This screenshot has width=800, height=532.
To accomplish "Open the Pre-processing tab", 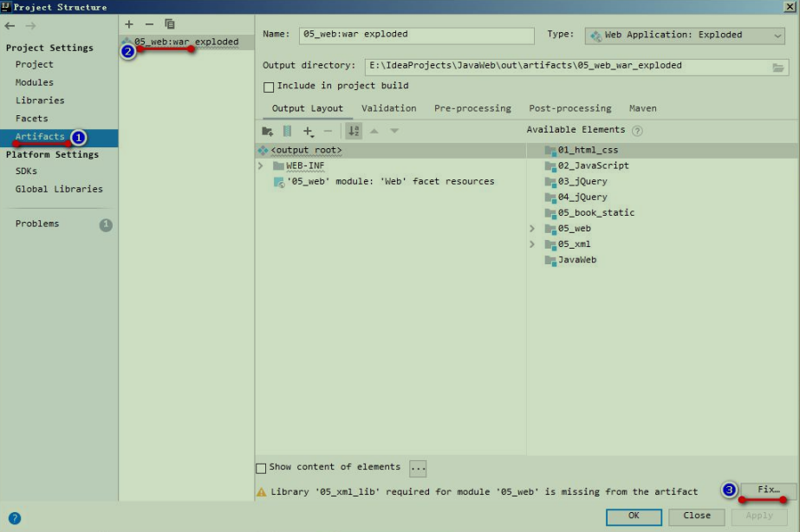I will point(472,108).
